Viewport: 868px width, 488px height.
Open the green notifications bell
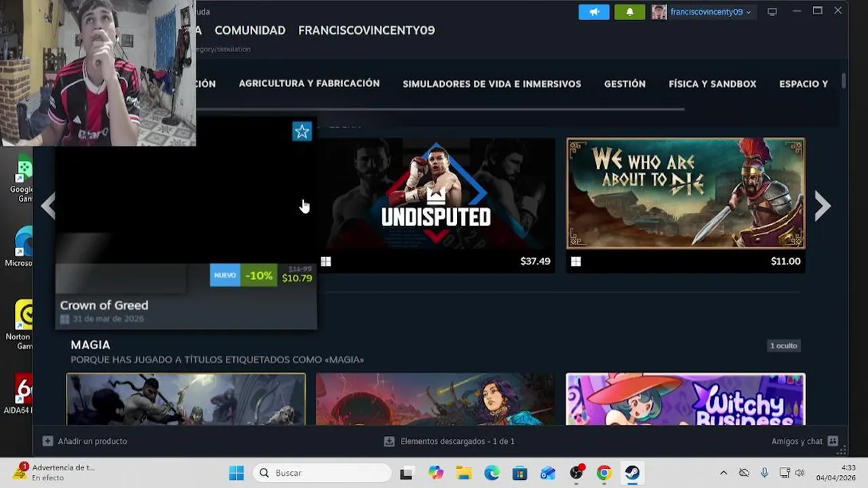pyautogui.click(x=629, y=12)
